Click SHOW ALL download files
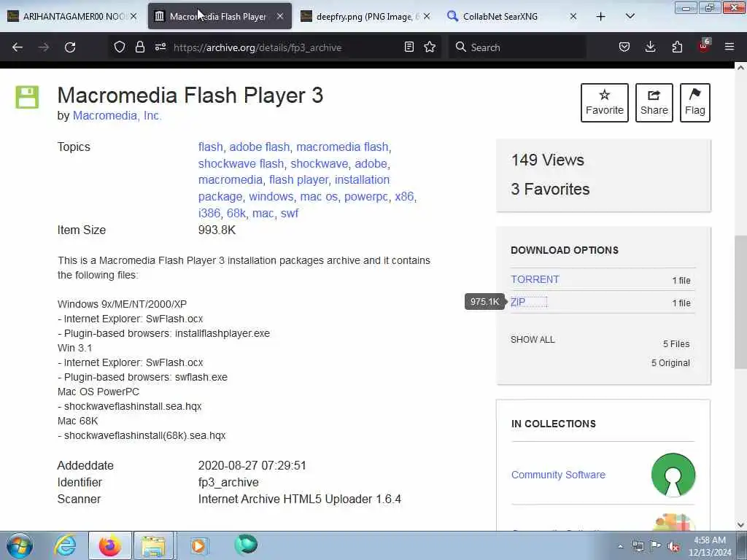The image size is (747, 560). [533, 340]
